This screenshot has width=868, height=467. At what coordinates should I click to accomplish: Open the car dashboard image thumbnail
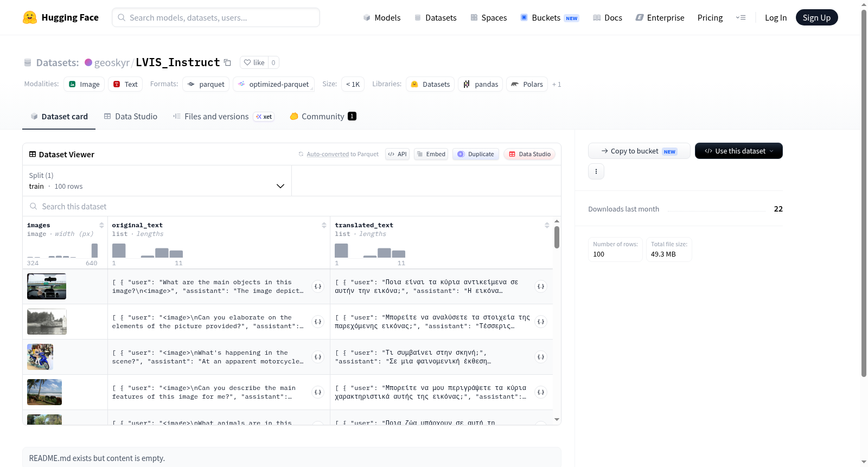click(x=47, y=286)
